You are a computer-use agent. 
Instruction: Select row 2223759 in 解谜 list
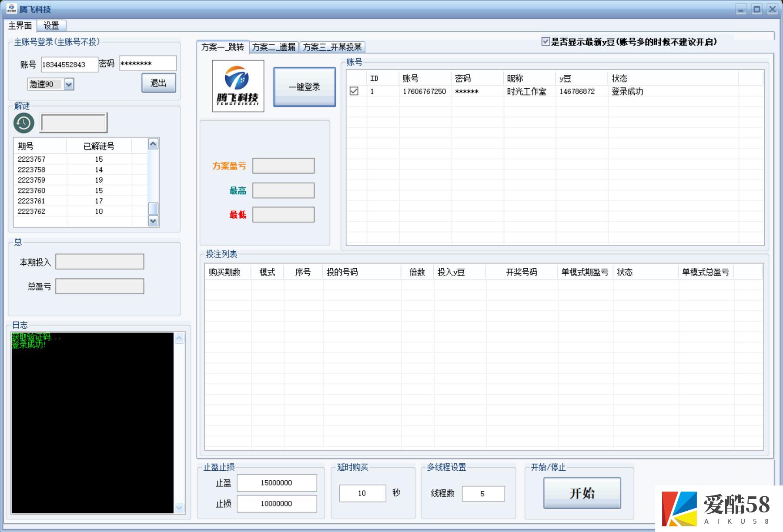point(81,180)
